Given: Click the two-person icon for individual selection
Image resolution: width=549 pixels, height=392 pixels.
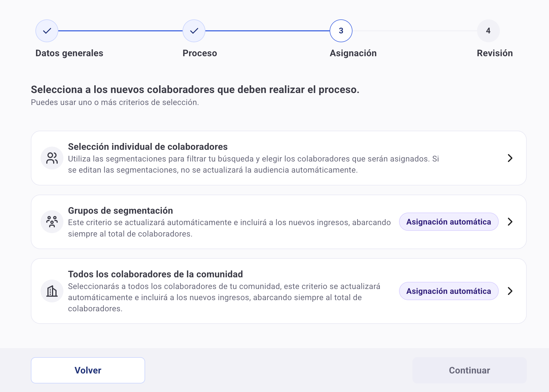Looking at the screenshot, I should click(52, 158).
